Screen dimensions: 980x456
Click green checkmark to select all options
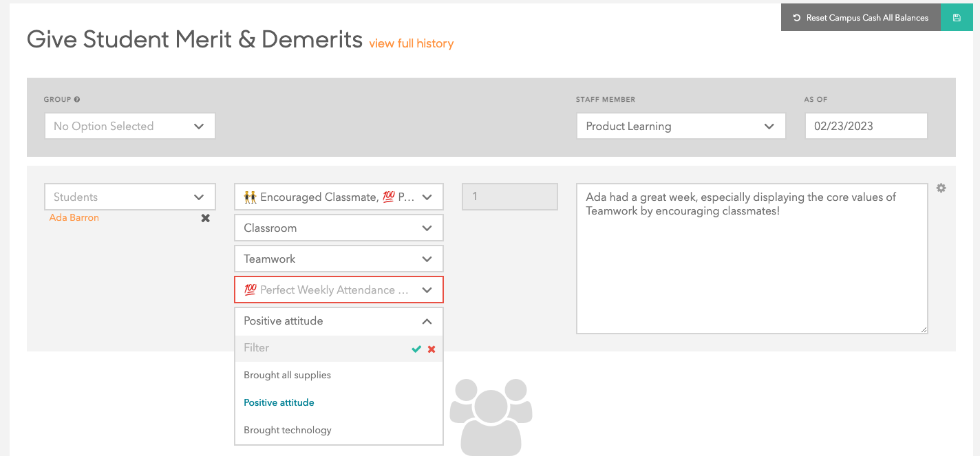pos(416,349)
